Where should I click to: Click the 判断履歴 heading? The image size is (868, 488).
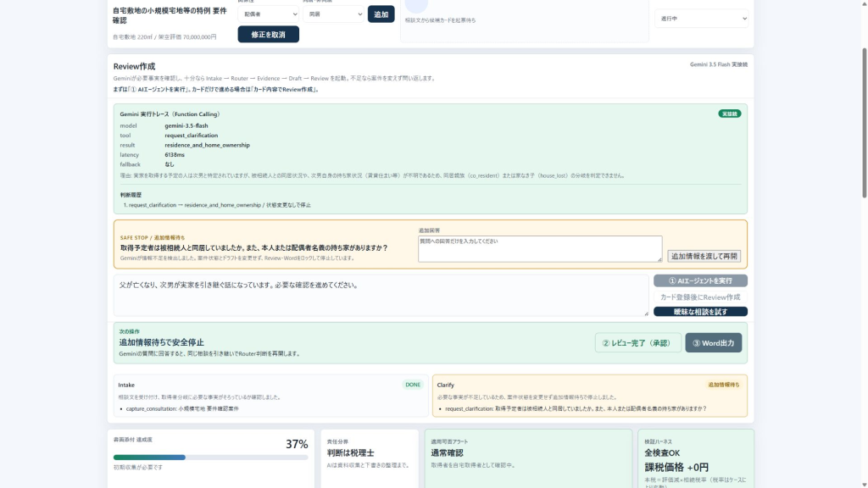[x=131, y=195]
